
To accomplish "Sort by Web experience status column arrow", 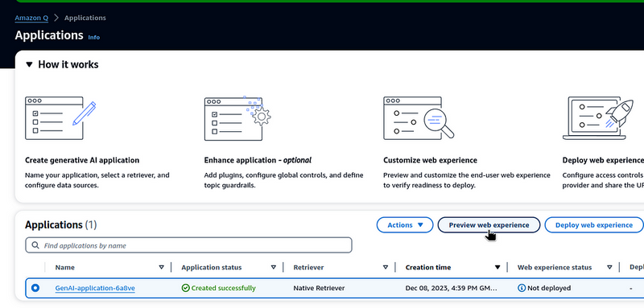I will click(609, 268).
